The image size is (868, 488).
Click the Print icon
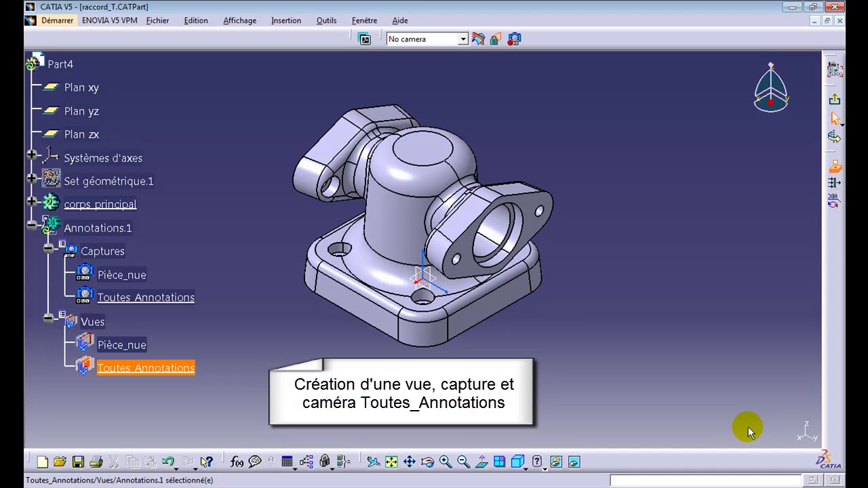tap(96, 462)
